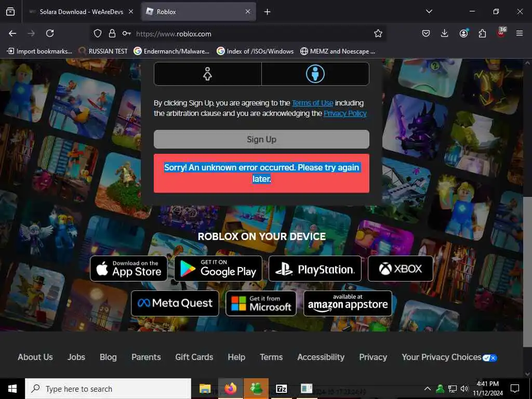Open the Index of /ISOs/Windows bookmark
The image size is (532, 399).
point(255,51)
